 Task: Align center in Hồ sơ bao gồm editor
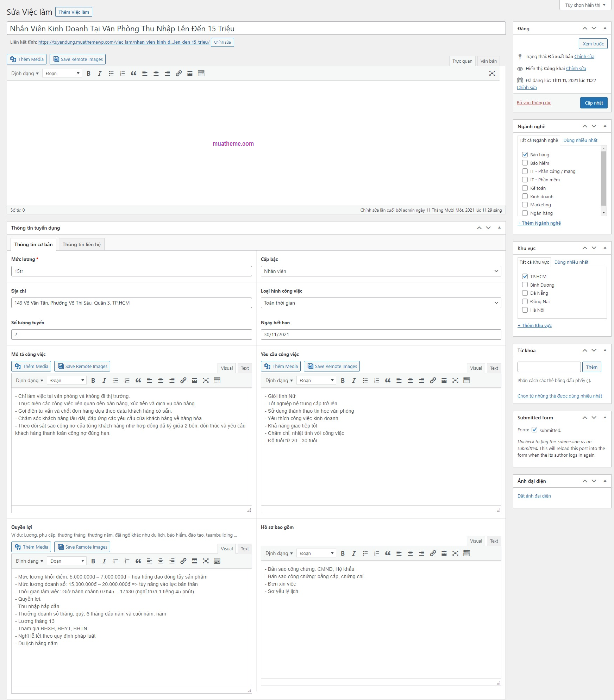point(410,553)
